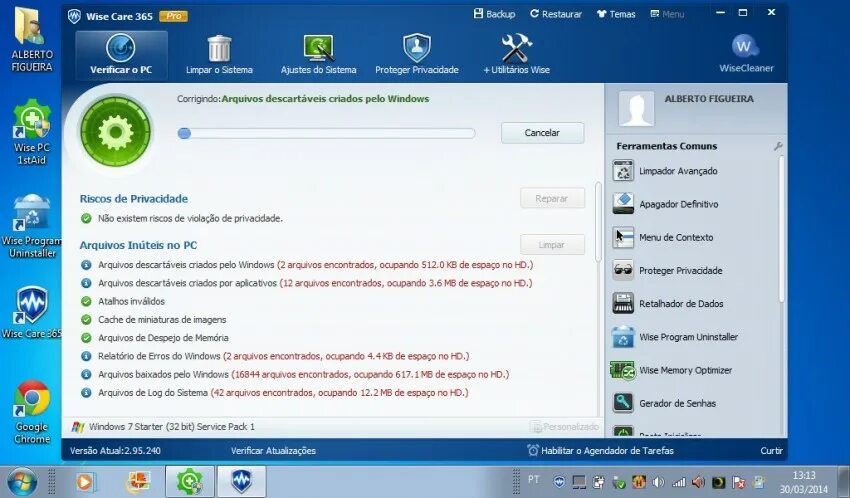The image size is (850, 498).
Task: Switch to Limpar o Sistema tab
Action: point(219,55)
